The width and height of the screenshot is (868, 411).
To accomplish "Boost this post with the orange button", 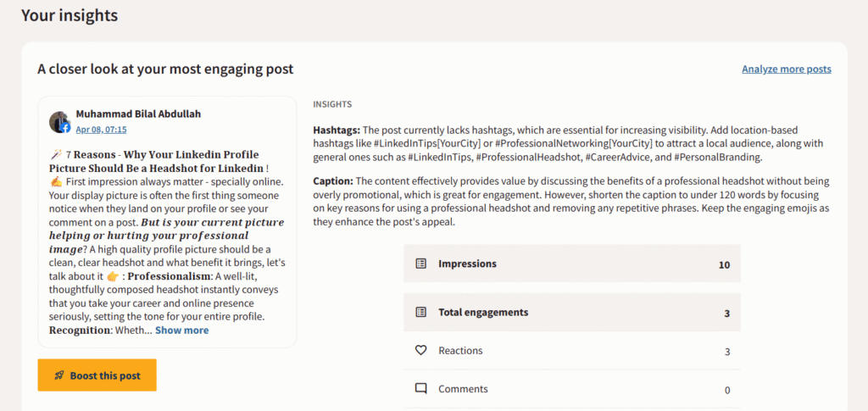I will click(x=97, y=375).
